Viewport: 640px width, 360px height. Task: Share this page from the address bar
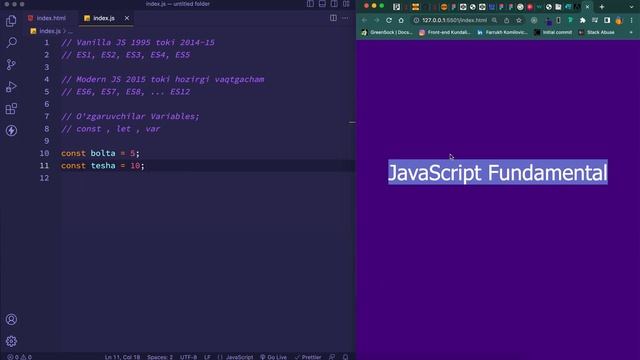pyautogui.click(x=507, y=20)
